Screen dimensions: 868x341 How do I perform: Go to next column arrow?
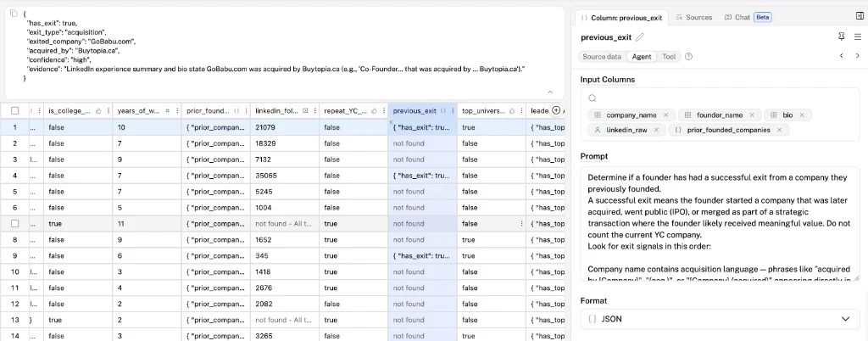pos(858,56)
